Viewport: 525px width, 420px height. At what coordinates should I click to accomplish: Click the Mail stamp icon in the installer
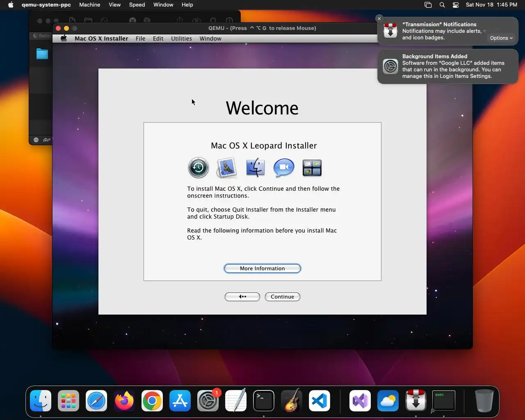pyautogui.click(x=227, y=168)
